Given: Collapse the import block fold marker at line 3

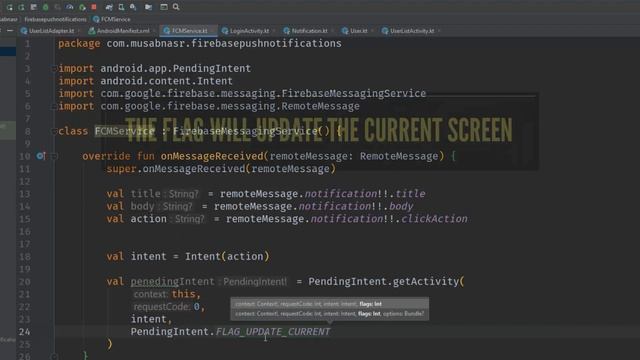Looking at the screenshot, I should (54, 69).
